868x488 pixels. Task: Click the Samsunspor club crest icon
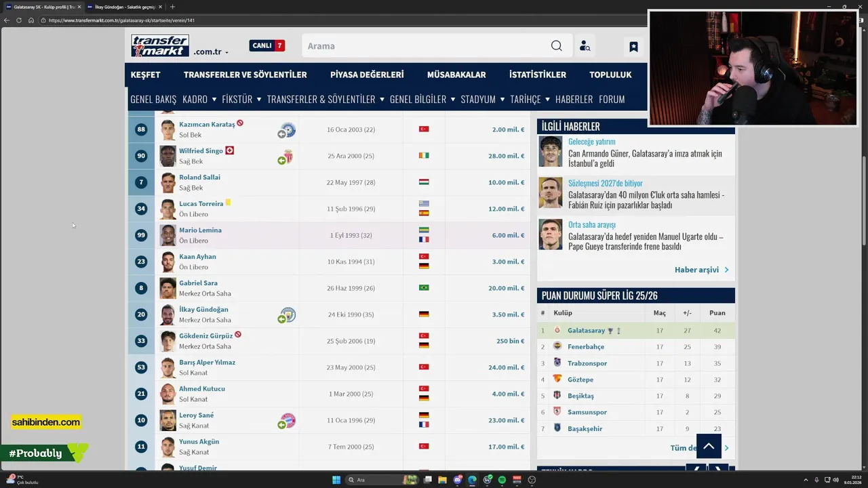click(557, 411)
